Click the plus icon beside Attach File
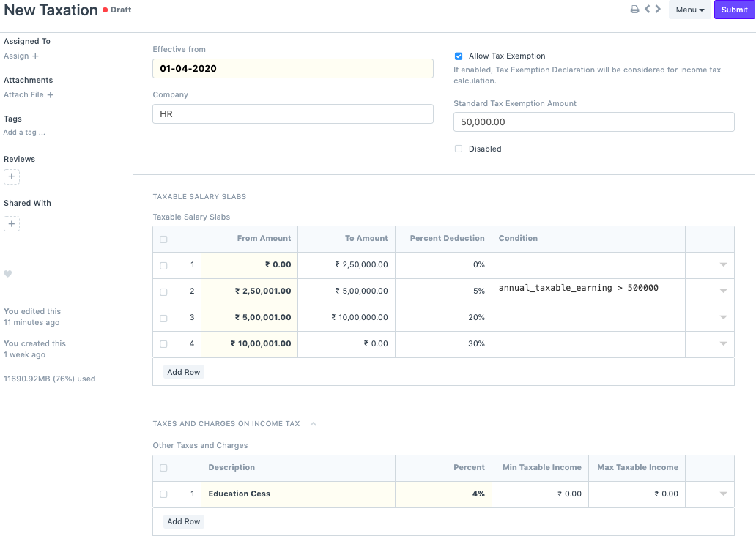Viewport: 756px width, 536px height. click(51, 95)
